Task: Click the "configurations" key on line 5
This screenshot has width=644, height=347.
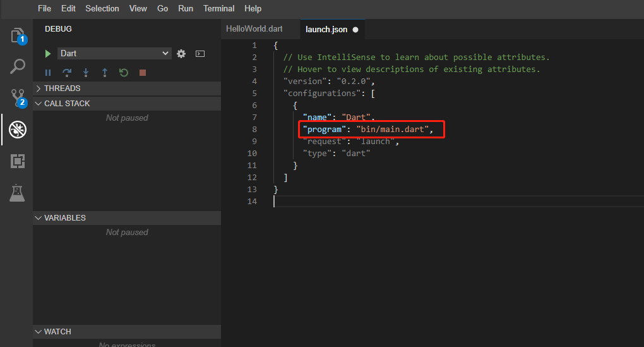Action: (322, 94)
